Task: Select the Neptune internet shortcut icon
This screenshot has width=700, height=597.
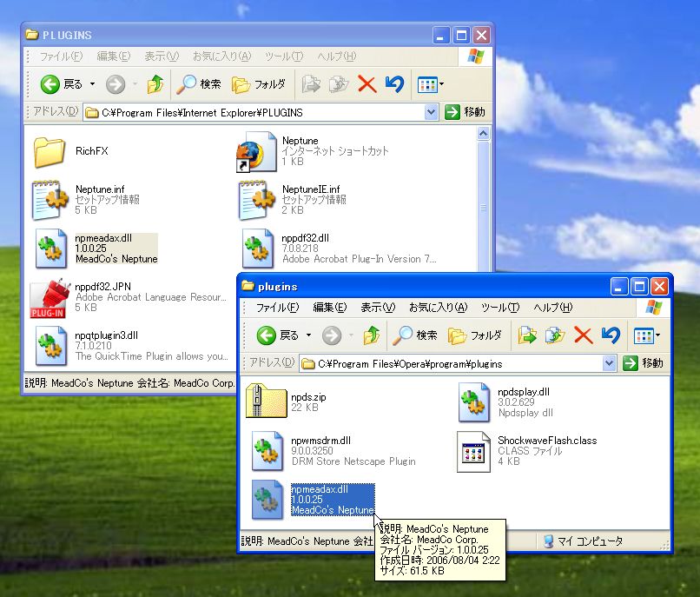Action: [257, 152]
